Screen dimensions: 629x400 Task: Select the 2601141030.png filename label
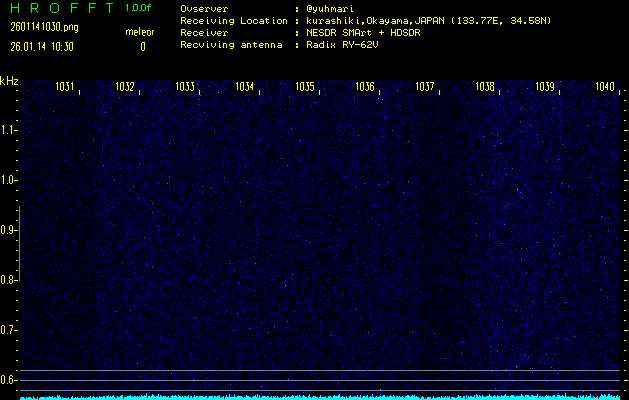pos(37,27)
